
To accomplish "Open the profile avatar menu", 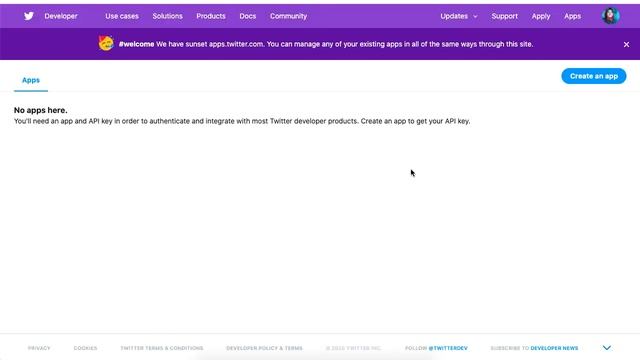I will coord(610,16).
